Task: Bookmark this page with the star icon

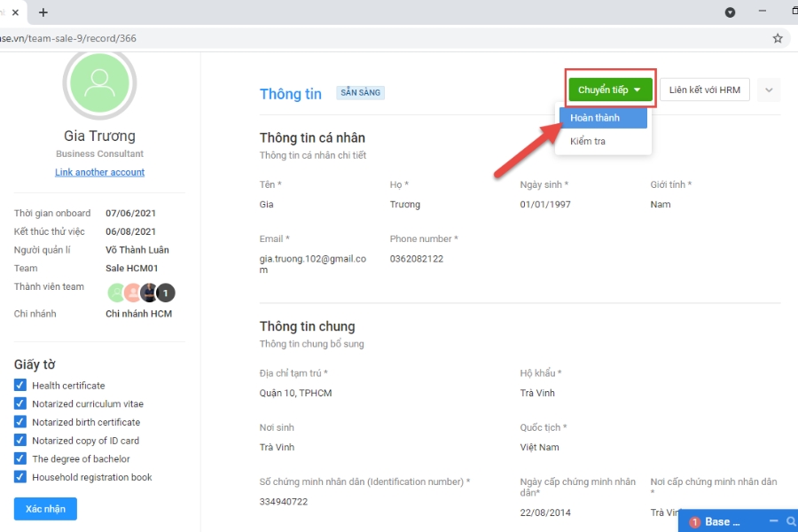Action: (x=778, y=38)
